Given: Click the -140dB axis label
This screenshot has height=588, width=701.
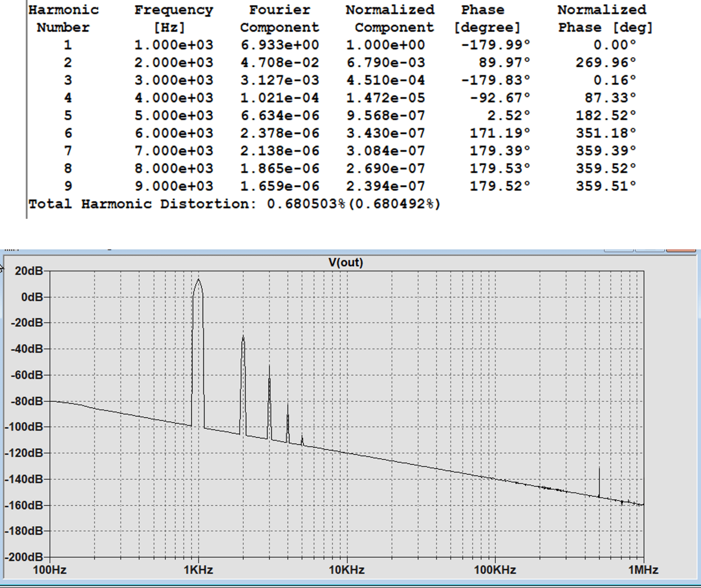Looking at the screenshot, I should click(24, 479).
